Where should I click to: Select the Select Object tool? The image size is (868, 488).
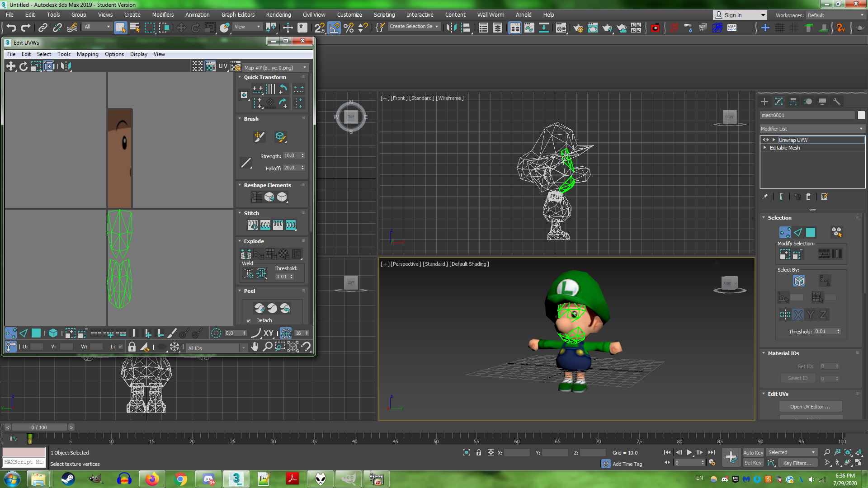(x=120, y=28)
